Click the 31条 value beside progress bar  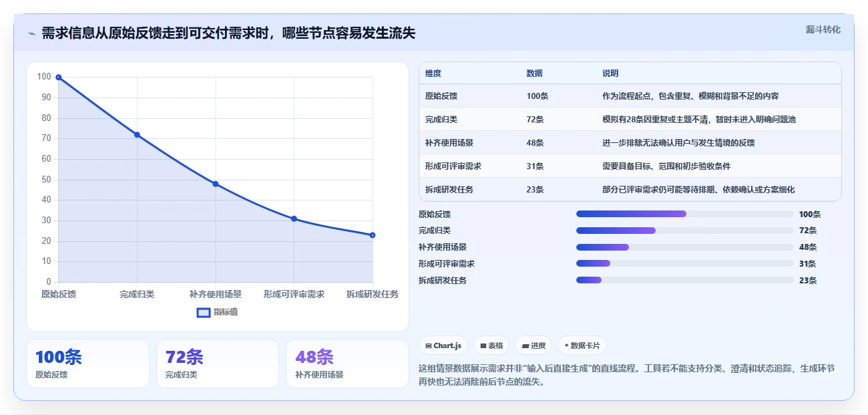[x=807, y=264]
